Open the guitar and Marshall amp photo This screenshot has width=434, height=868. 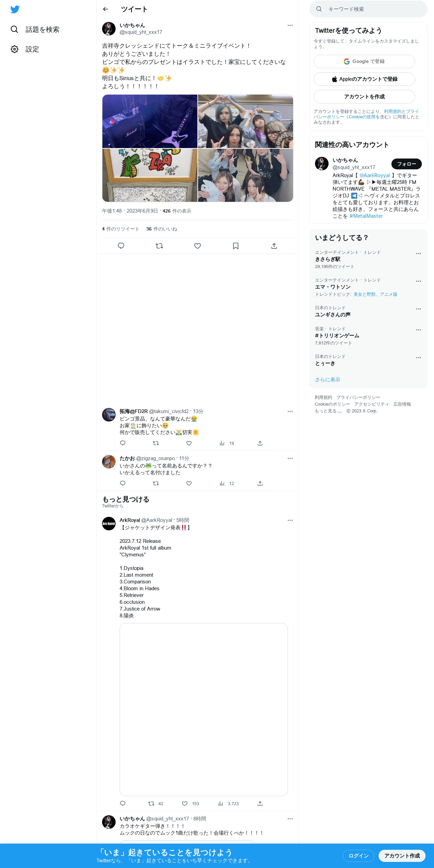(150, 121)
